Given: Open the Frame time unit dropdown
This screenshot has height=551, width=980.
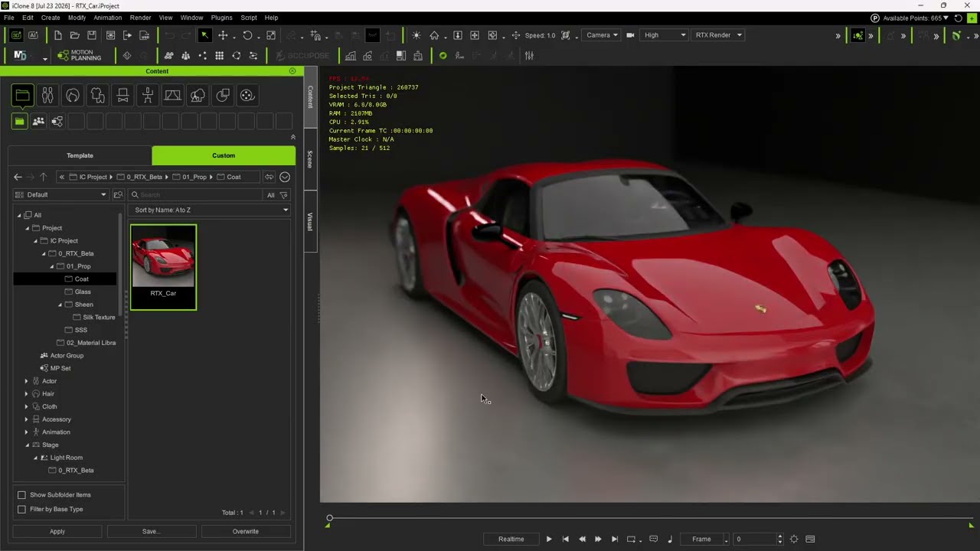Looking at the screenshot, I should coord(706,539).
